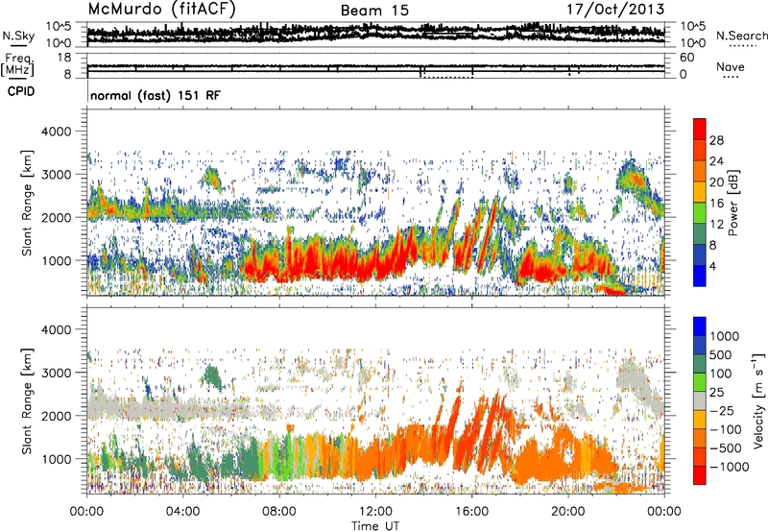
Task: Click the light green 12–16 dB power swatch
Action: [x=700, y=213]
